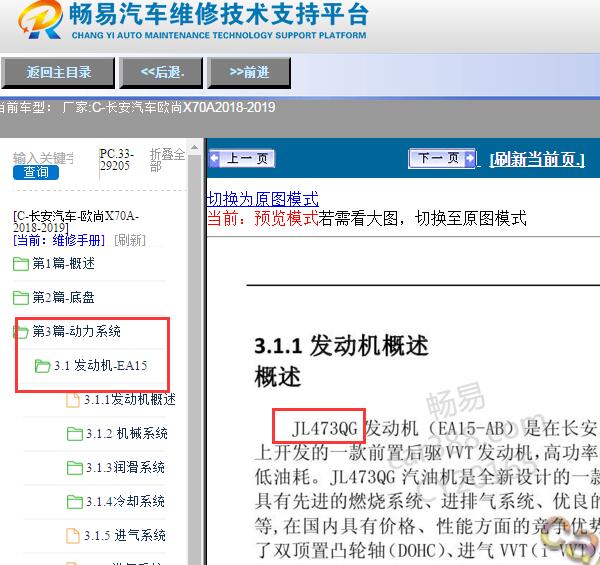Click folder icon beside 第2篇-底盘
The height and width of the screenshot is (565, 600).
tap(21, 298)
